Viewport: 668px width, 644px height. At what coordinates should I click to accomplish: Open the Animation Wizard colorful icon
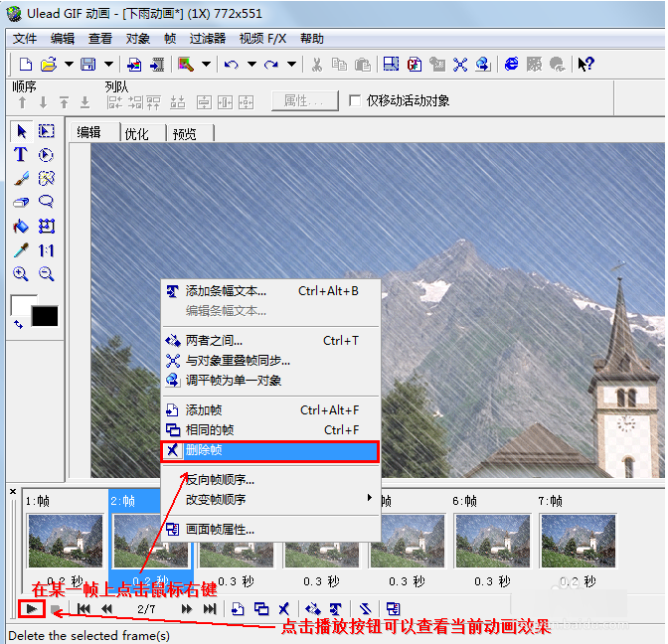(x=186, y=65)
